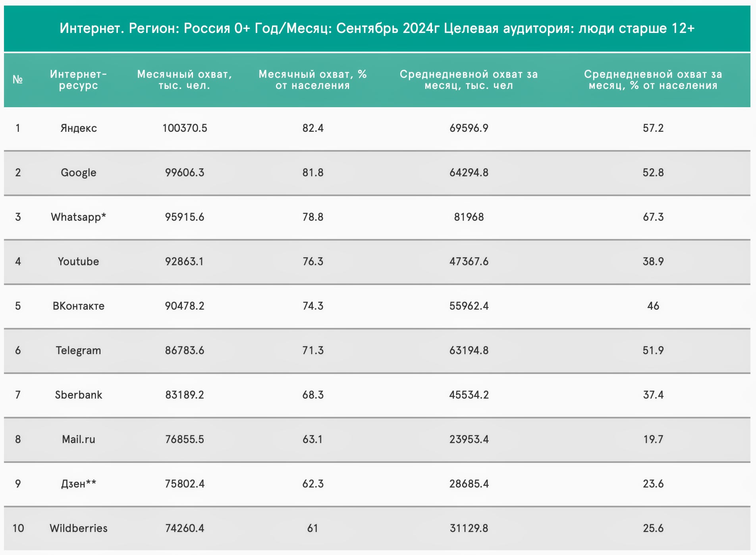
Task: Click "Месячный охват, % от населения" header
Action: coord(312,80)
